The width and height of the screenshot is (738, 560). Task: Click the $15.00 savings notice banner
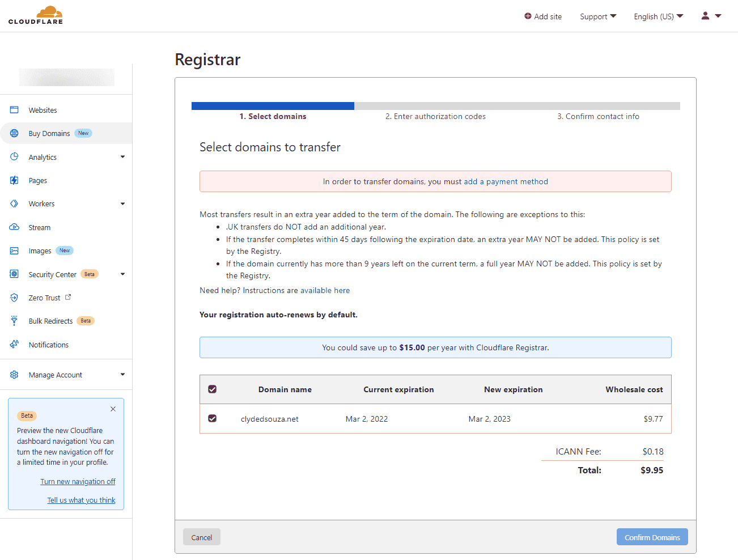pos(435,347)
